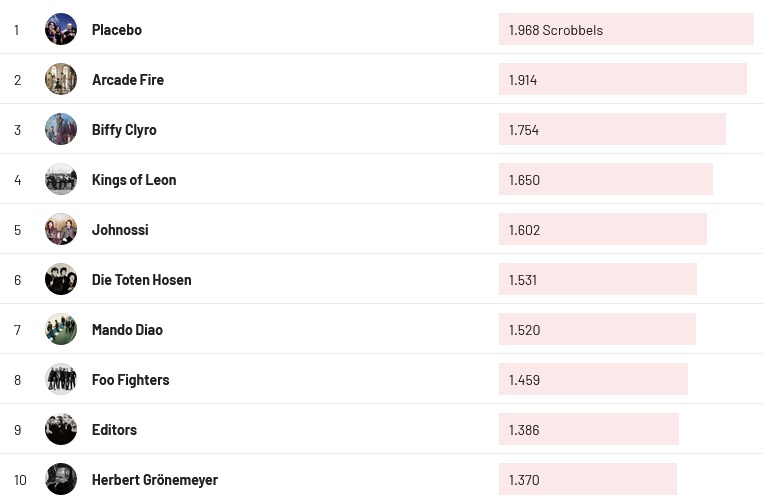Select the Mando Diao avatar thumbnail
The image size is (763, 503).
click(61, 329)
